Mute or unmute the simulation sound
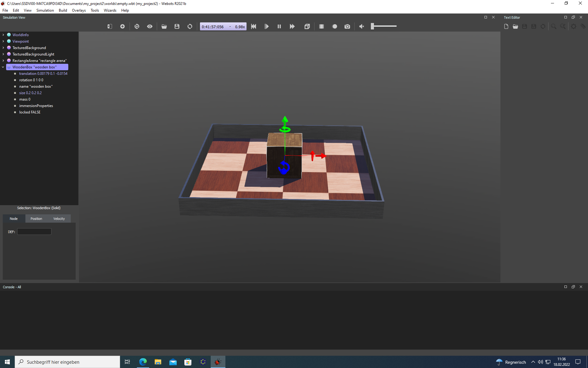 362,27
